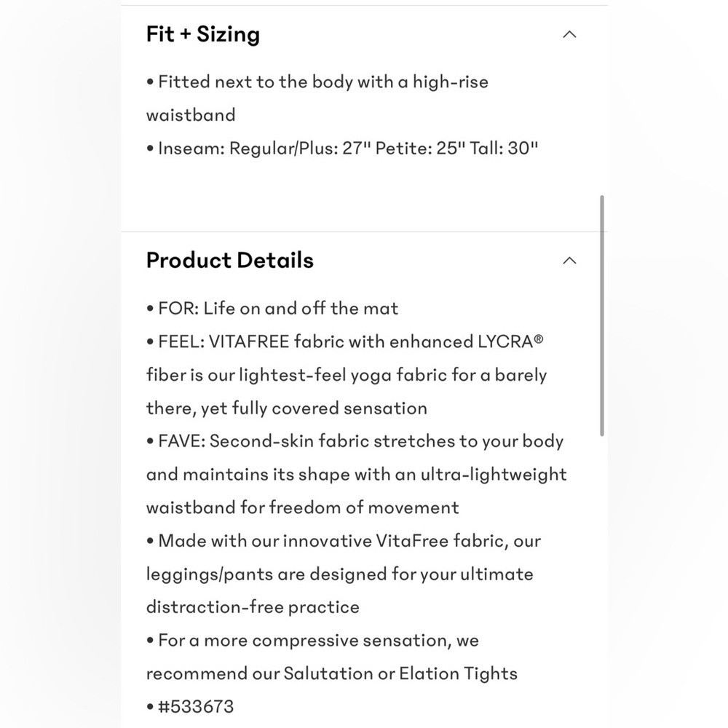This screenshot has height=728, width=728.
Task: Click the Product Details heading
Action: 230,260
